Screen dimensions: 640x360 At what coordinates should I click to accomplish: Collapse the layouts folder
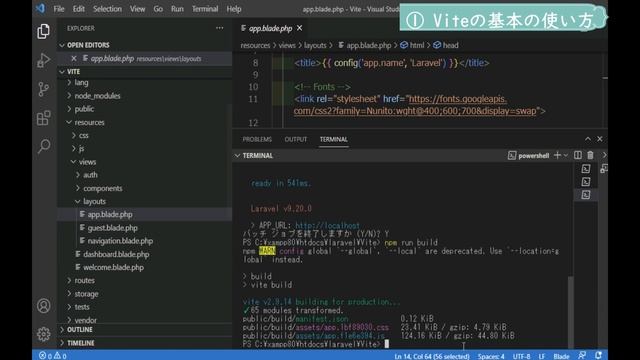click(94, 202)
